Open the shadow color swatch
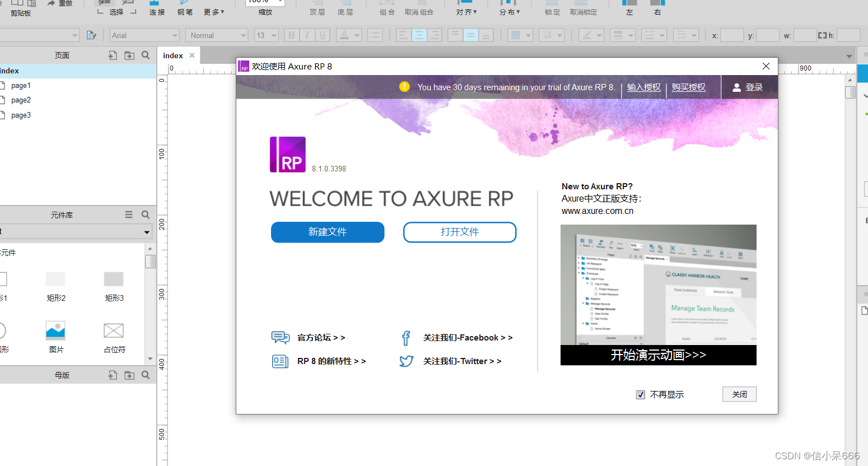Viewport: 868px width, 466px height. coord(547,35)
